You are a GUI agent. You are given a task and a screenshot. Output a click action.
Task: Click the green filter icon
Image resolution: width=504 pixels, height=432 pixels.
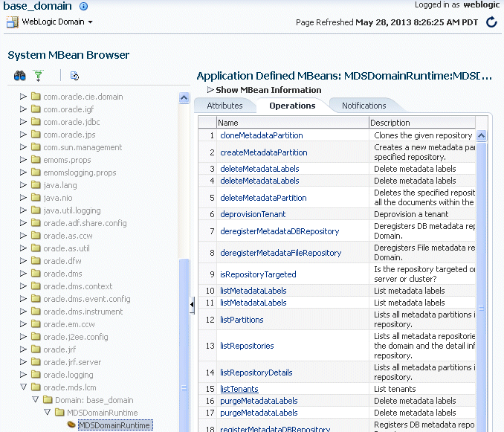click(x=38, y=76)
